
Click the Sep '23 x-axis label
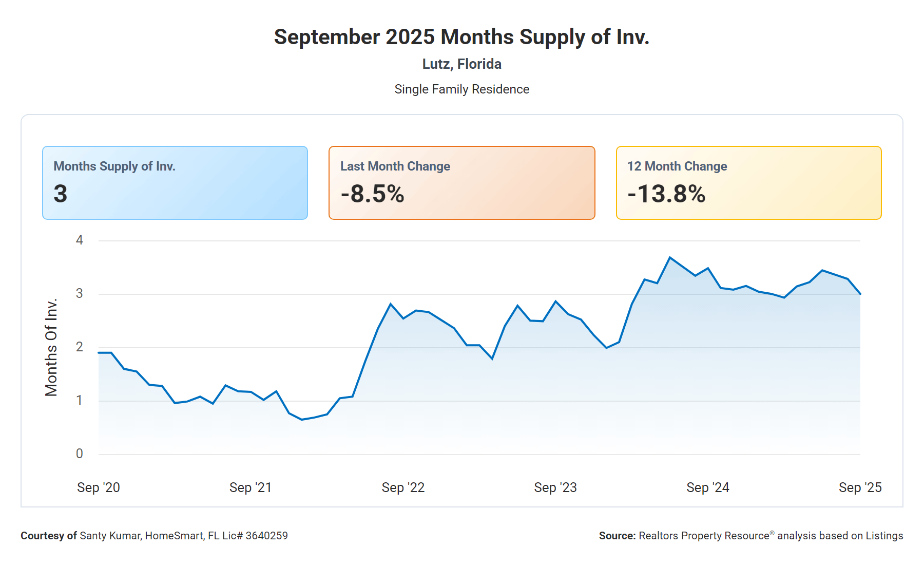point(555,487)
